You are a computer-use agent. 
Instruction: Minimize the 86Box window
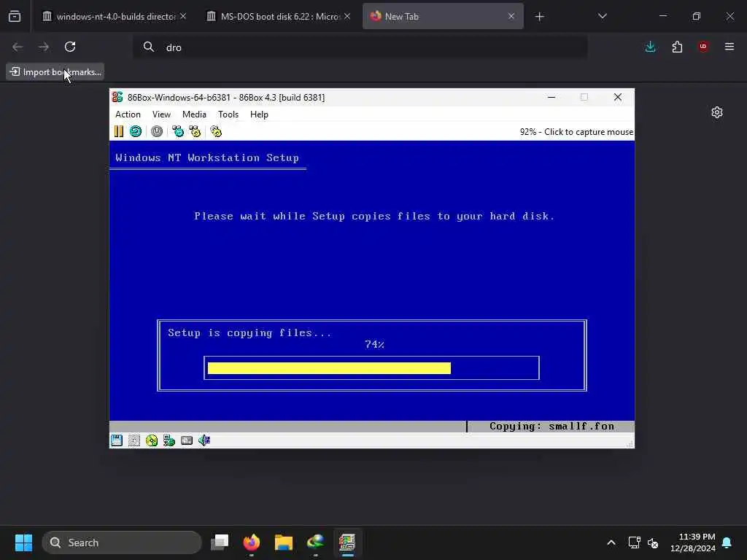click(551, 97)
